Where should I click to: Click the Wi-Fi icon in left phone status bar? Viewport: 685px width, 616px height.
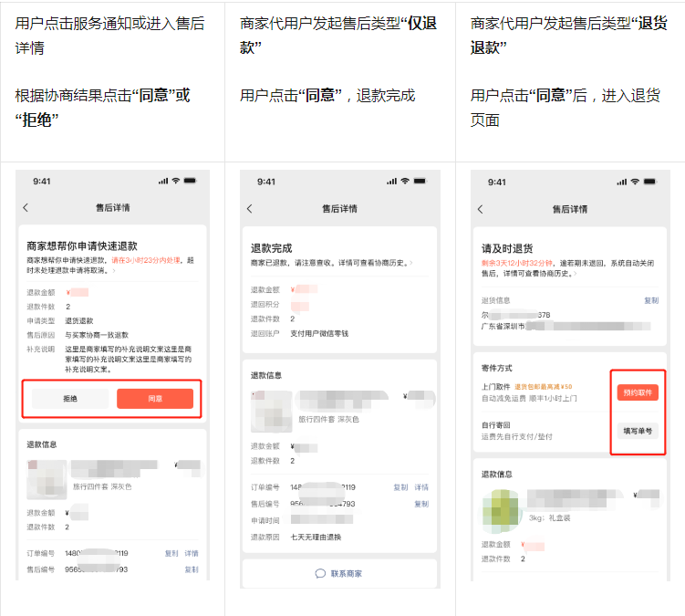(176, 182)
